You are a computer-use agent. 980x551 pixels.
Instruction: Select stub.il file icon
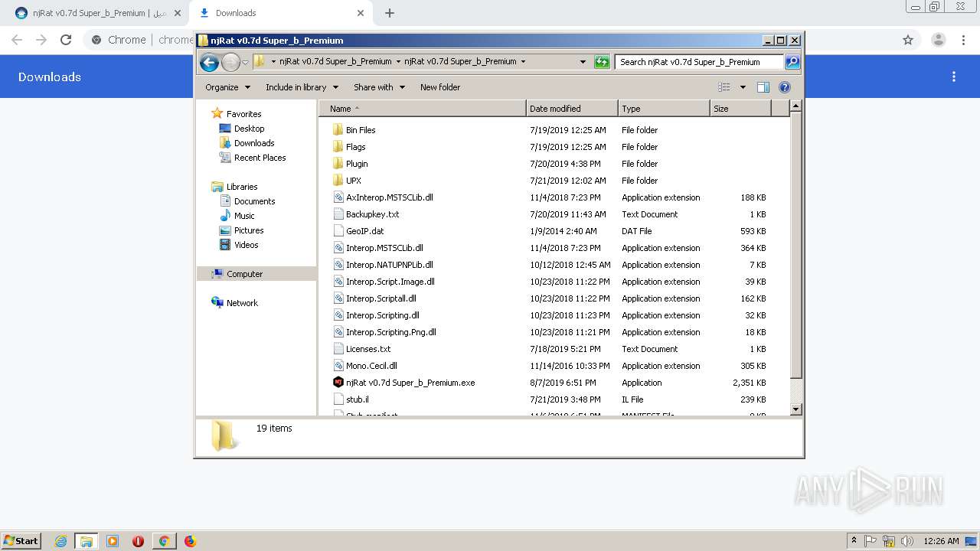338,399
